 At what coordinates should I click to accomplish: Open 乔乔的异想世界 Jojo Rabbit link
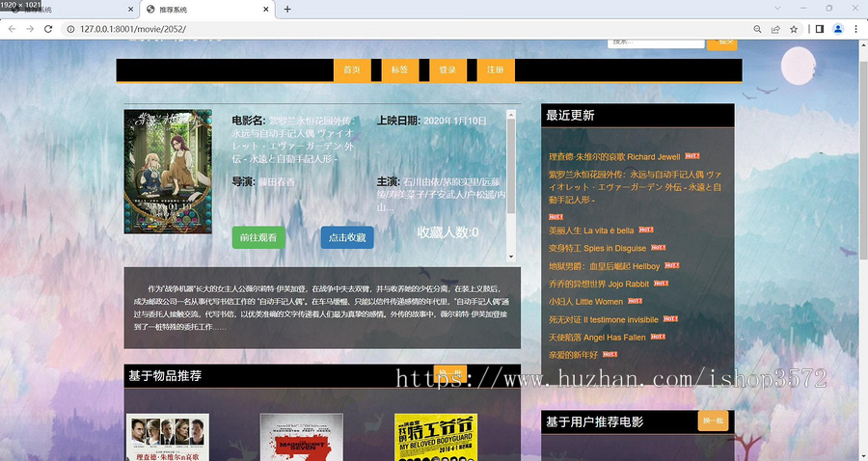coord(598,284)
